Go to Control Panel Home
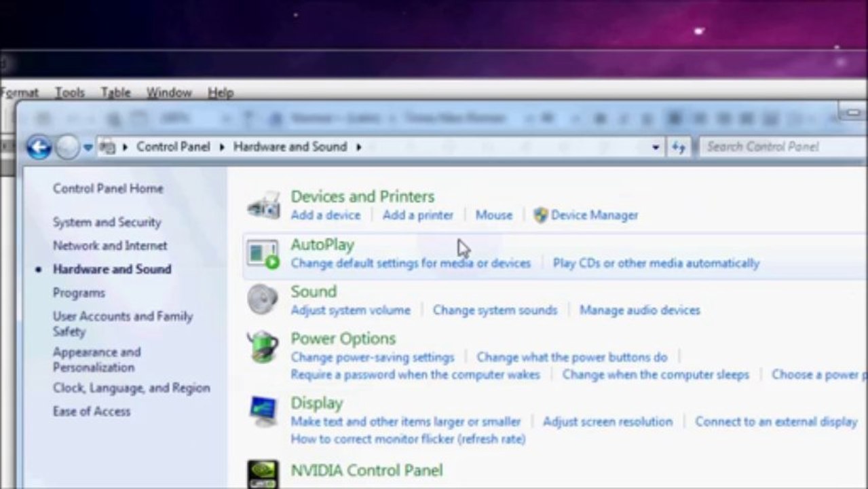This screenshot has height=489, width=868. pos(108,189)
